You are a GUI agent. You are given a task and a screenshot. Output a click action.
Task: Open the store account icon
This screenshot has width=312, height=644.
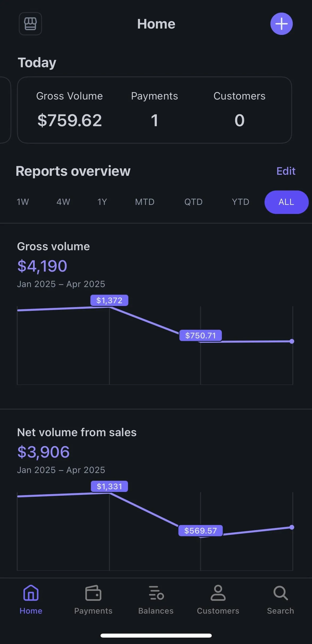(30, 24)
